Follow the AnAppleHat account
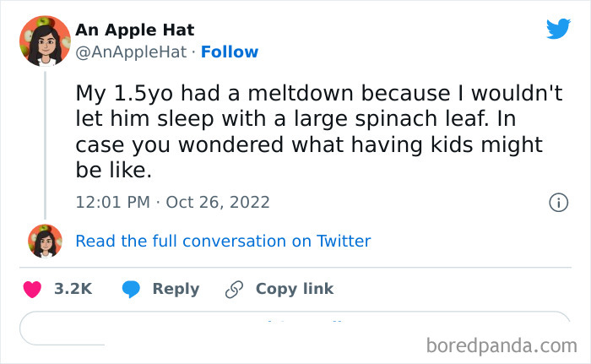The width and height of the screenshot is (591, 364). tap(230, 52)
